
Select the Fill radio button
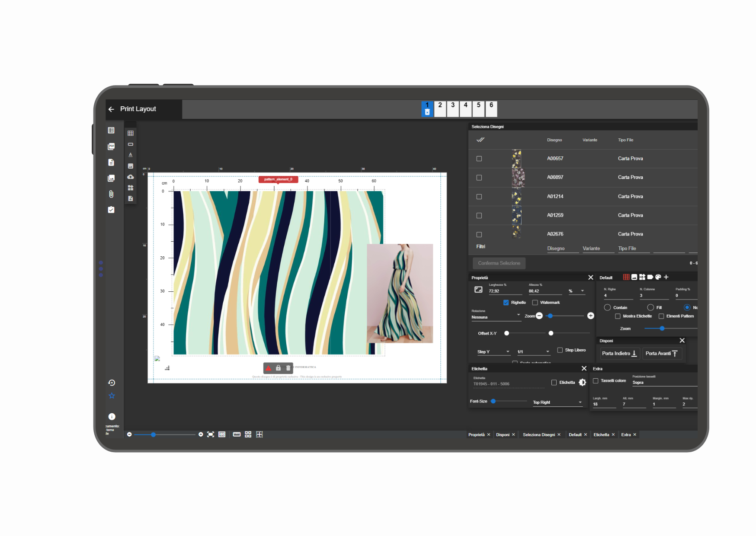click(650, 307)
